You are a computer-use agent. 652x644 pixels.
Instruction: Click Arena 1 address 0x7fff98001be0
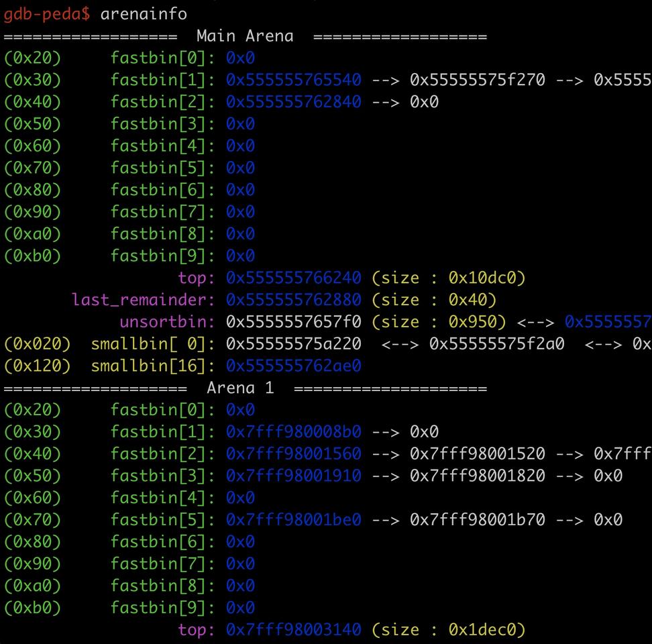(294, 520)
